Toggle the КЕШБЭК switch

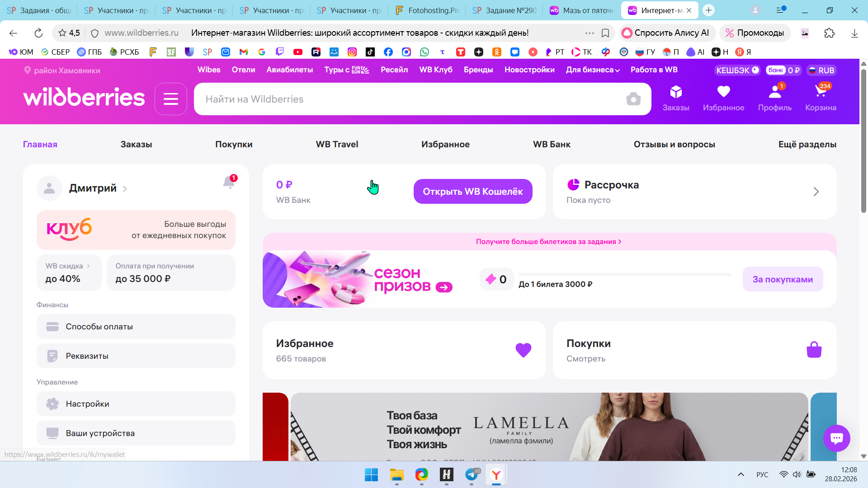(738, 70)
